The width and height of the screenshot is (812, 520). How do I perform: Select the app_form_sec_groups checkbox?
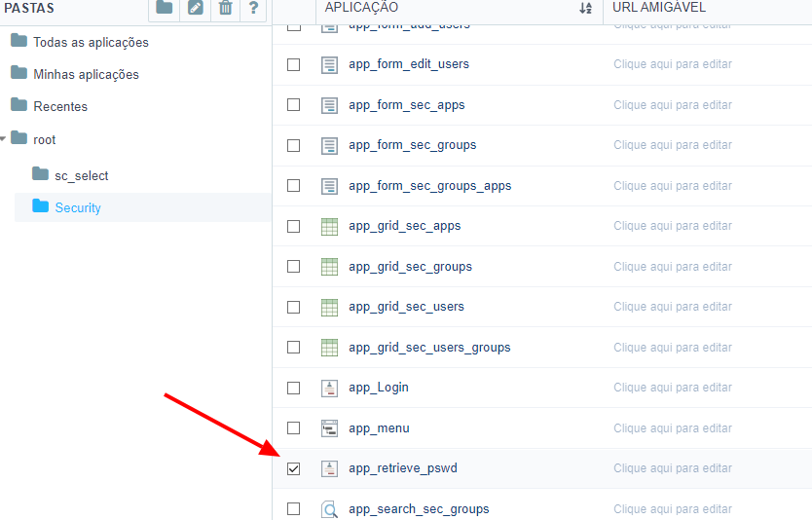(294, 145)
